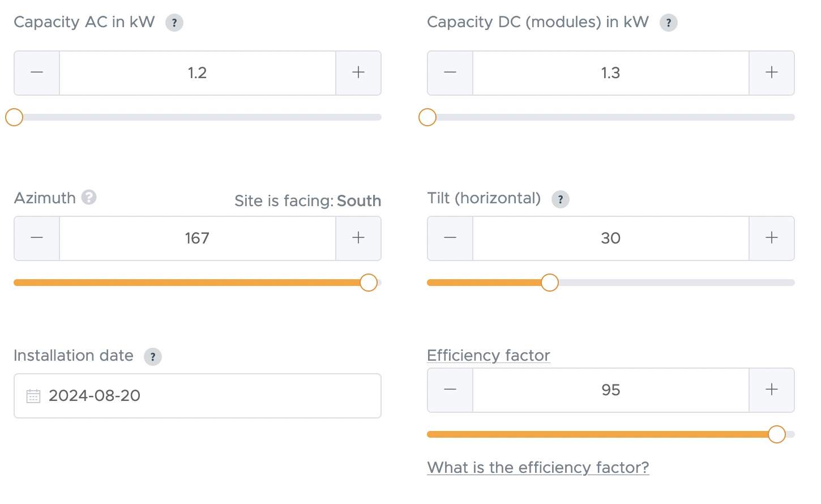Increase Tilt value using plus button

tap(772, 238)
